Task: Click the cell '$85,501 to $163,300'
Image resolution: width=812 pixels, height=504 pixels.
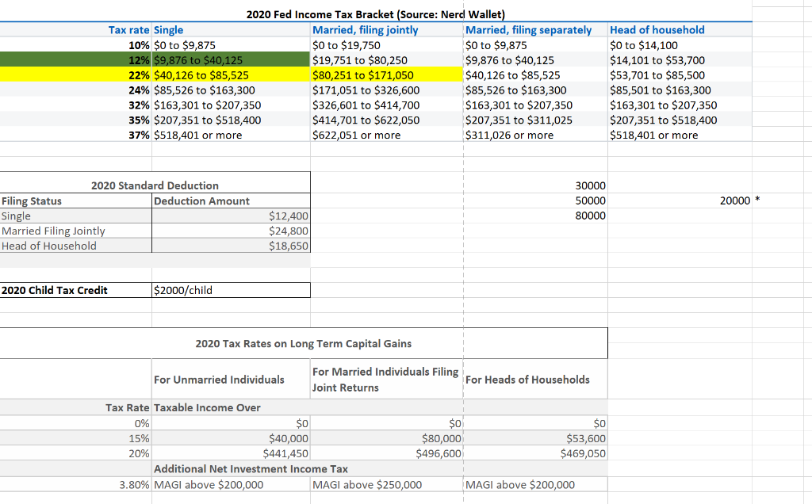Action: (680, 90)
